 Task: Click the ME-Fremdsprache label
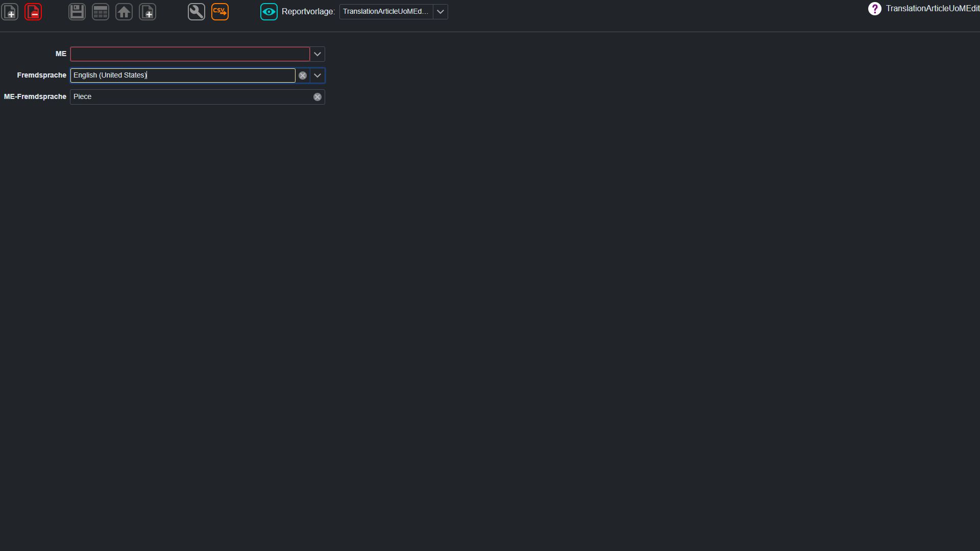pos(35,97)
